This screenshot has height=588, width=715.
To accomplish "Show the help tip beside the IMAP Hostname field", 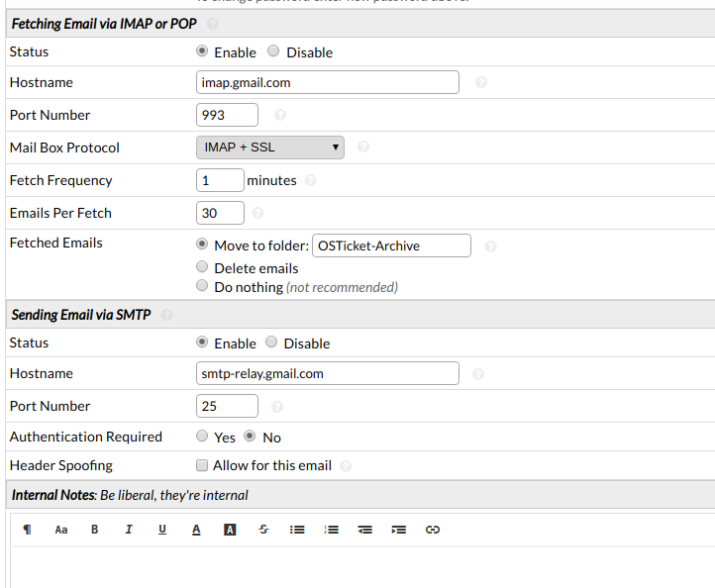I will pyautogui.click(x=480, y=83).
